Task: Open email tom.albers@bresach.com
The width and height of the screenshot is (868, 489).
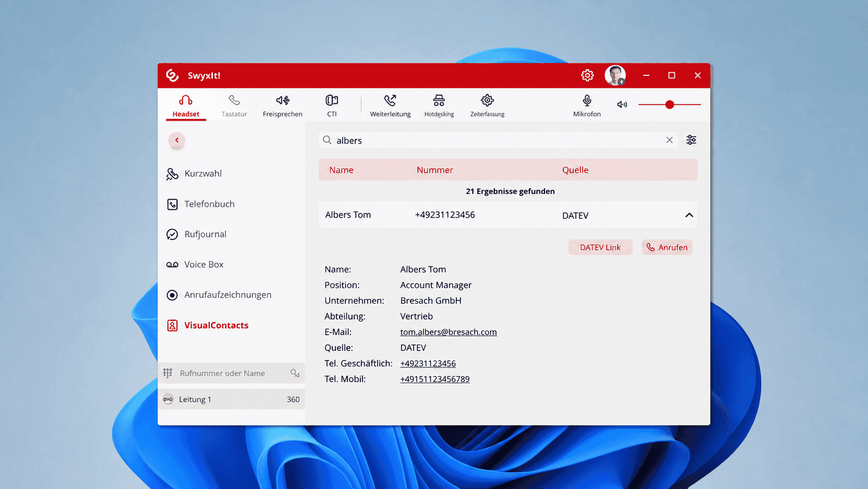Action: (x=449, y=332)
